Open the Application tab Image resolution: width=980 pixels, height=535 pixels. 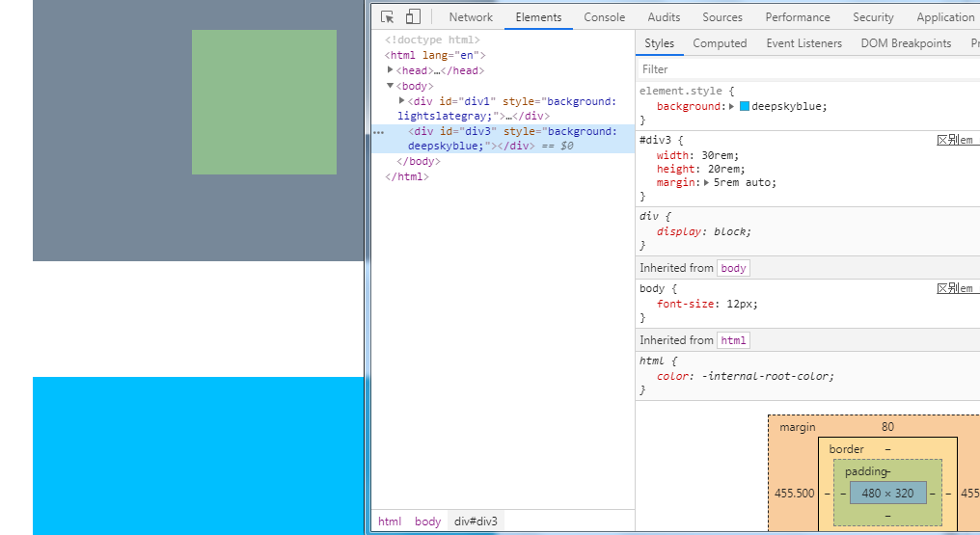point(945,17)
